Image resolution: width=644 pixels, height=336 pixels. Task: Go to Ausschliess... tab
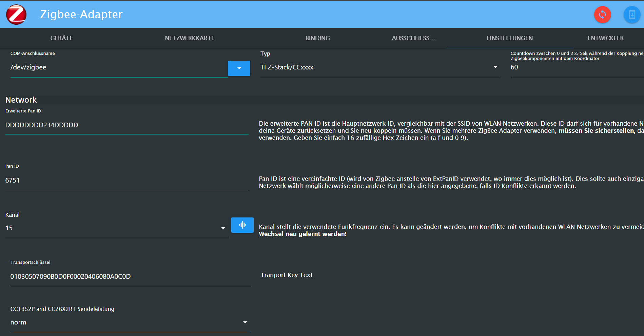(x=413, y=38)
